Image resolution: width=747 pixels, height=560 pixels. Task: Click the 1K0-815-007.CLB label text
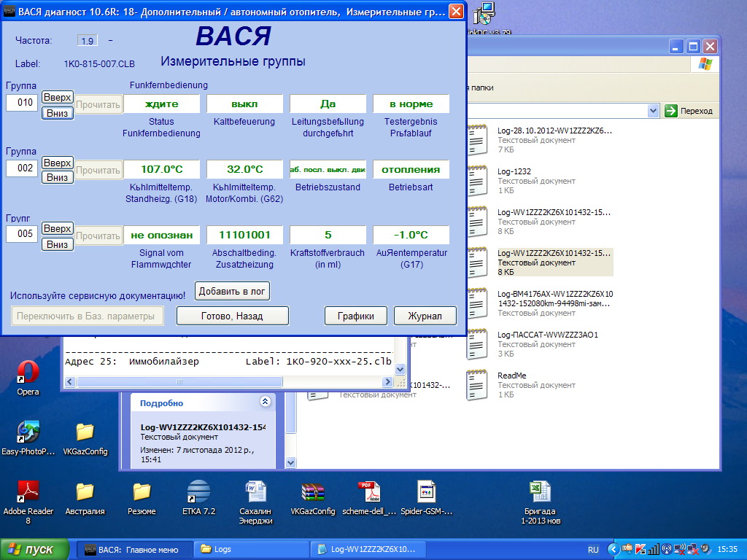[x=99, y=64]
